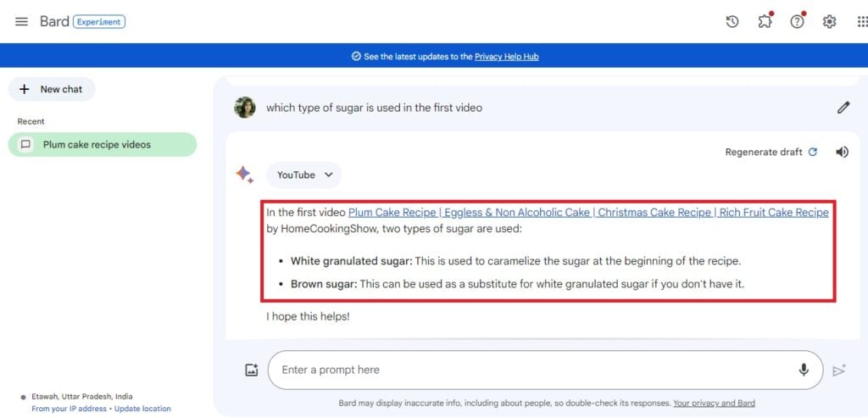Open Your privacy and Bard link
Screen dimensions: 868x418
click(x=714, y=403)
